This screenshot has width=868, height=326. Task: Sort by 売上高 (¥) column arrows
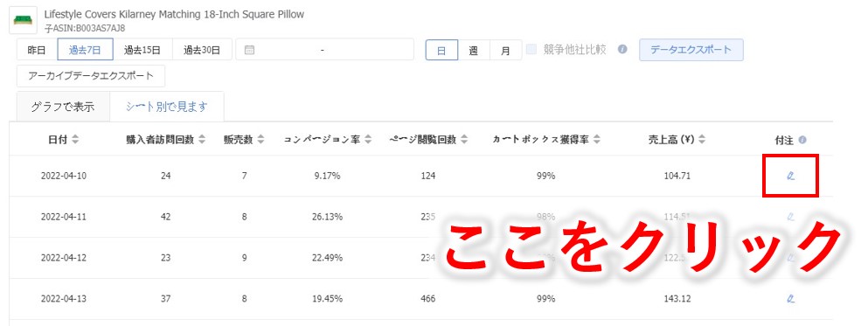[x=702, y=140]
